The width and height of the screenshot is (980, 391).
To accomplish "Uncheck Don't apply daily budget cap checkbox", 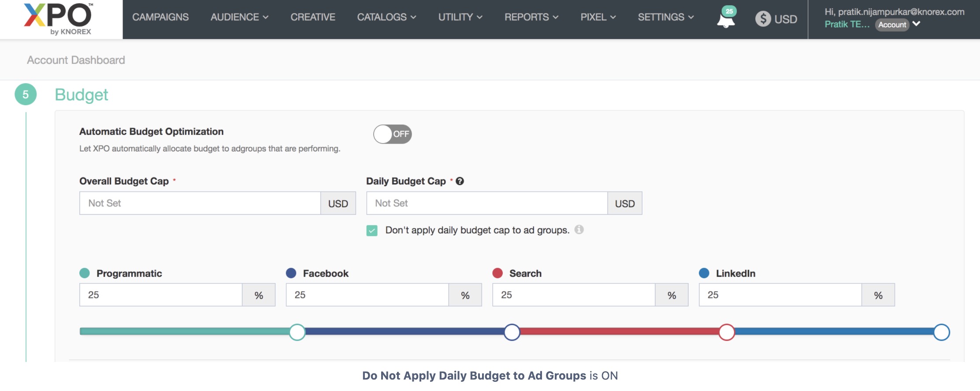I will point(372,230).
